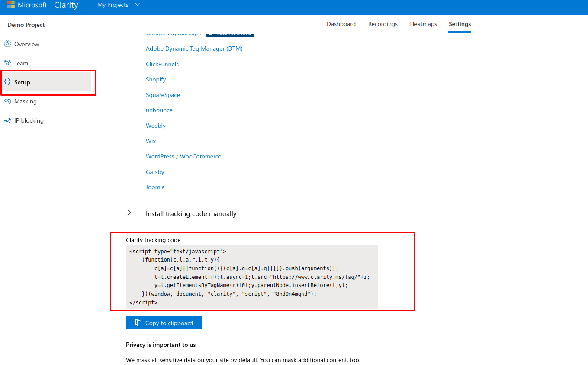Viewport: 588px width, 365px height.
Task: Open the Adobe Dynamic Tag Manager link
Action: coord(194,49)
